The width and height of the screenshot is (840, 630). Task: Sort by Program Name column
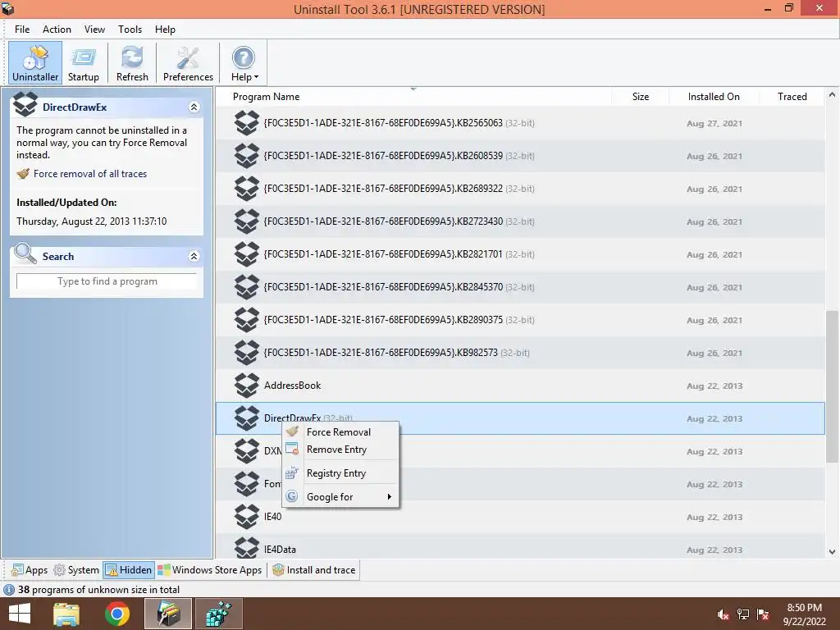point(413,97)
